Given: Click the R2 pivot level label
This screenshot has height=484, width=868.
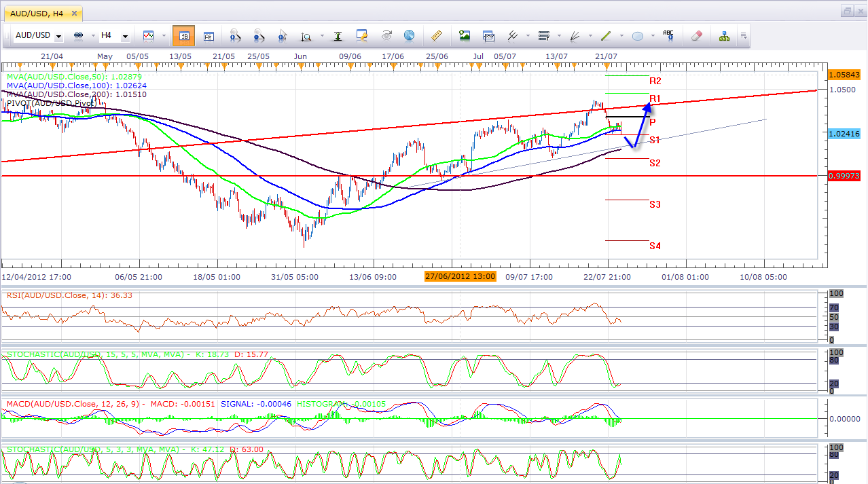Looking at the screenshot, I should pyautogui.click(x=655, y=81).
